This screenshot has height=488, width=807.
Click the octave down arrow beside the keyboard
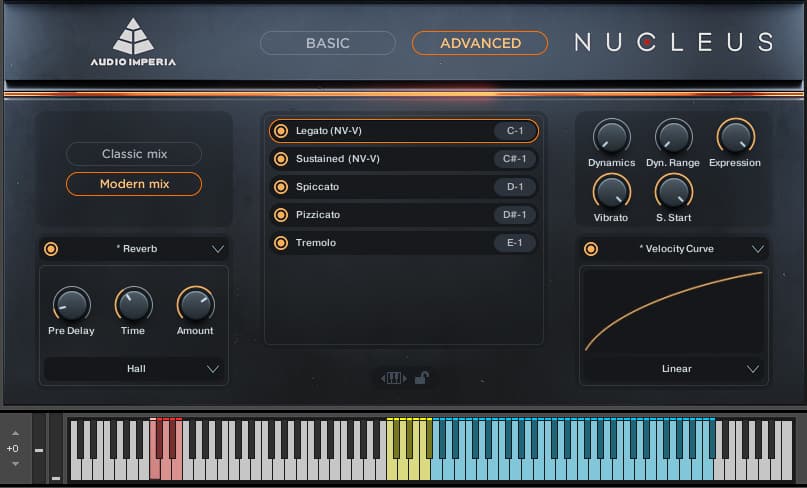(15, 464)
